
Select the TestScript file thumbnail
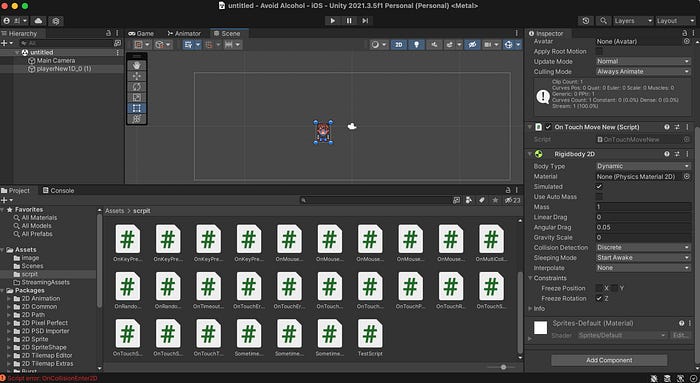point(370,337)
